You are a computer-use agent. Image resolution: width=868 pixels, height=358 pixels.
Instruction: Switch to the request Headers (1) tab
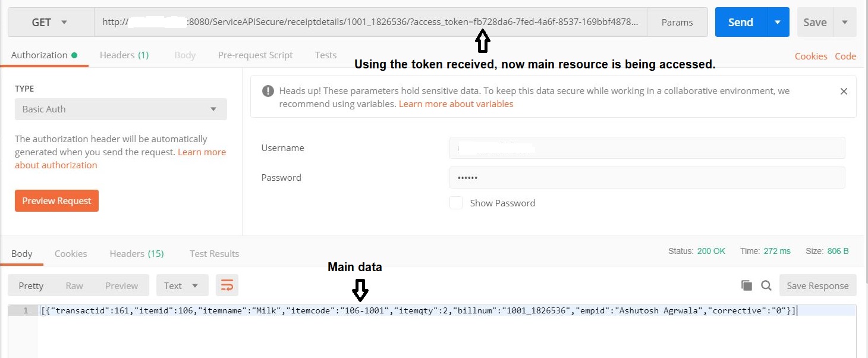pos(124,55)
